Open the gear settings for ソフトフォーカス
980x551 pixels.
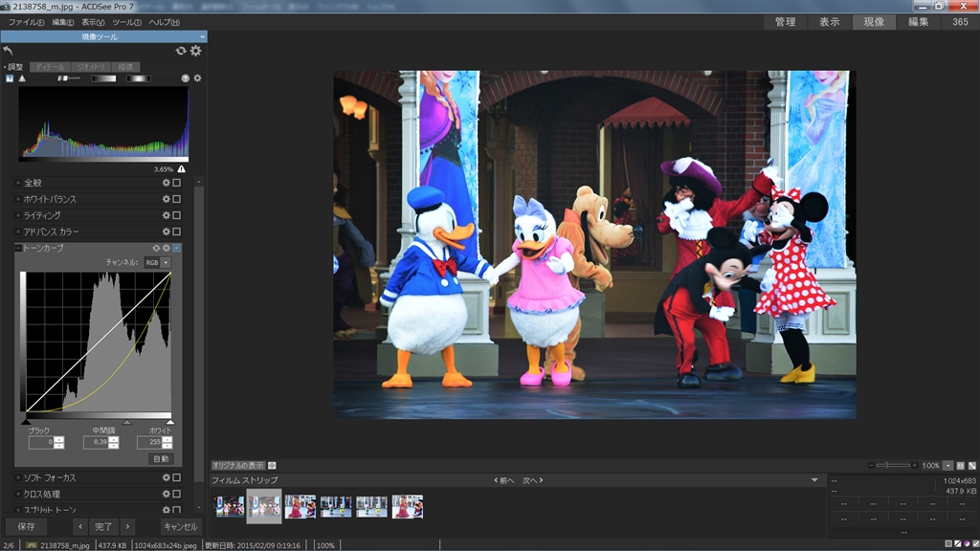pyautogui.click(x=166, y=477)
